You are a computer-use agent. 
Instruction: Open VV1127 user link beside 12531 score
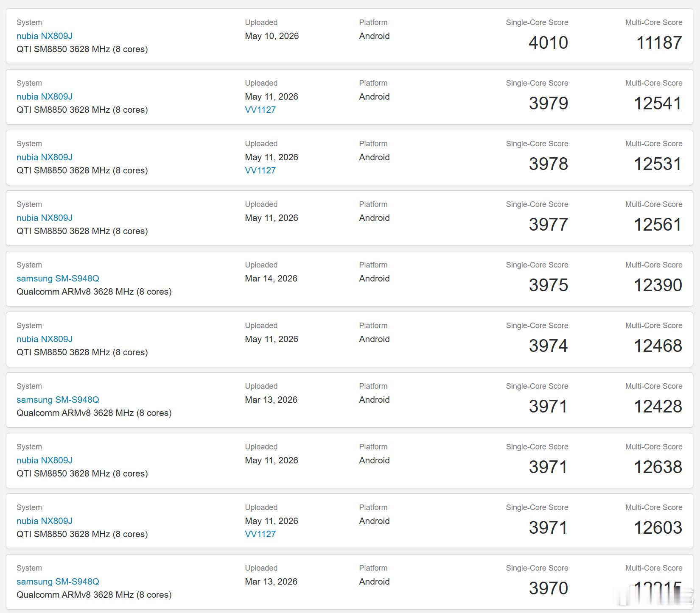tap(260, 170)
